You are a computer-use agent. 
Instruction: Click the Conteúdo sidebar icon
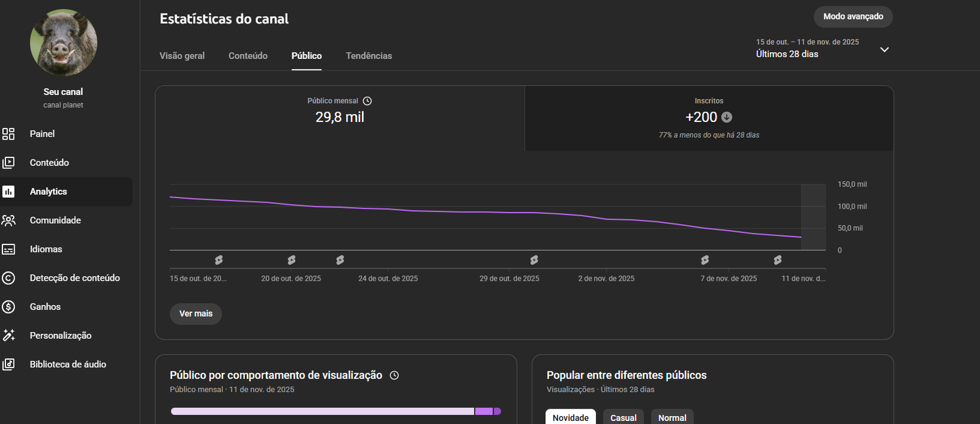pyautogui.click(x=9, y=162)
